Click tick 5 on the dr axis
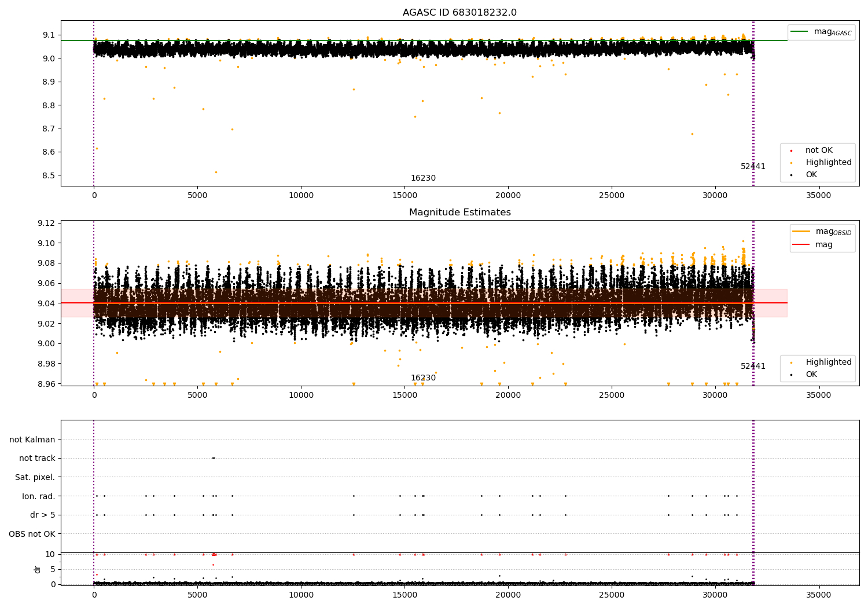 click(53, 570)
